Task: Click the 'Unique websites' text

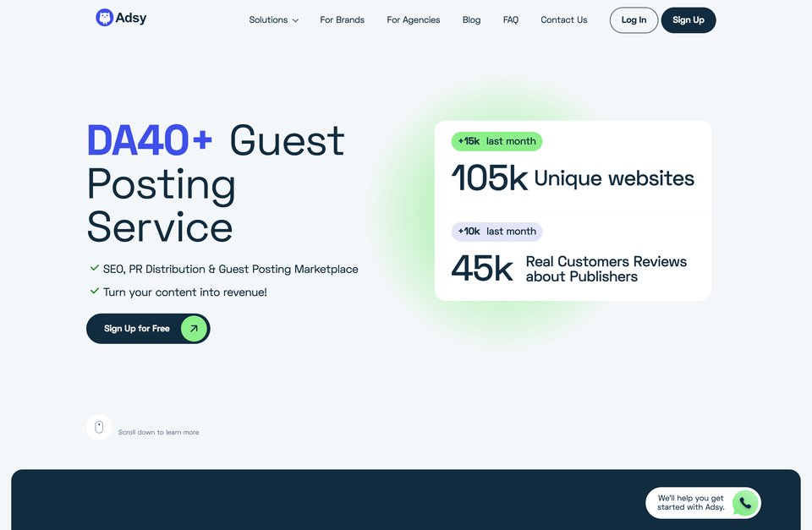Action: point(614,178)
